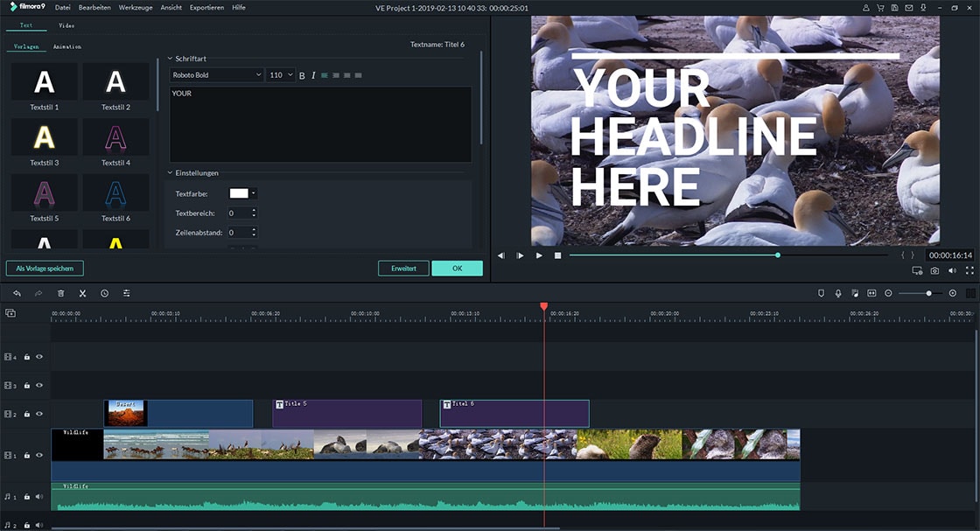Click the add track manager icon
The height and width of the screenshot is (531, 980).
[10, 313]
